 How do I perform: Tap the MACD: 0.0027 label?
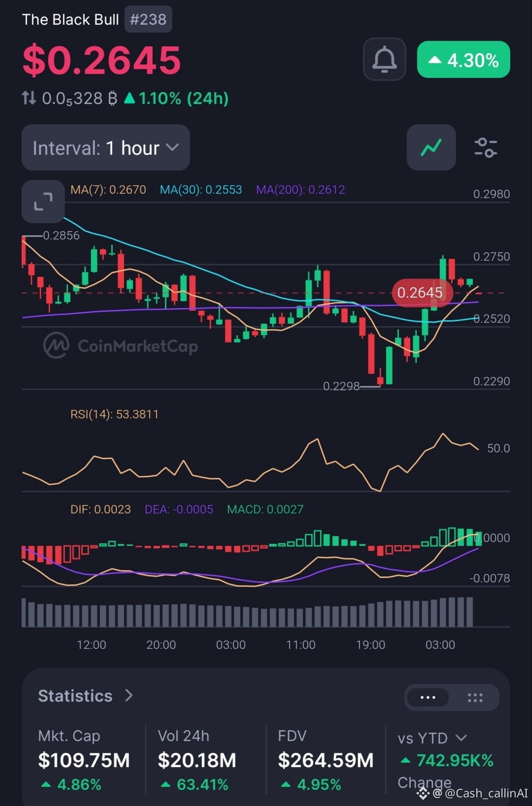[265, 509]
